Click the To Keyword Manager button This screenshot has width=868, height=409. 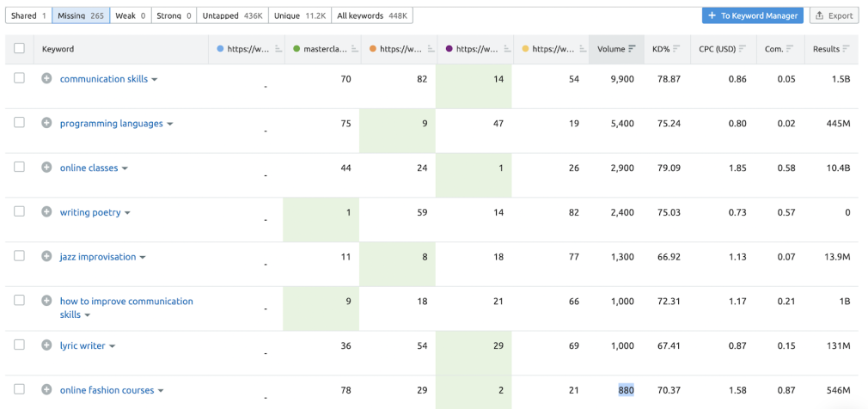coord(753,15)
